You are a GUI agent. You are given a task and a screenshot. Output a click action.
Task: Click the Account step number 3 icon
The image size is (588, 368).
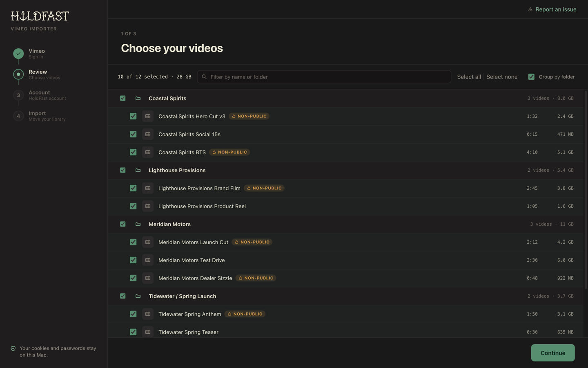pyautogui.click(x=18, y=95)
